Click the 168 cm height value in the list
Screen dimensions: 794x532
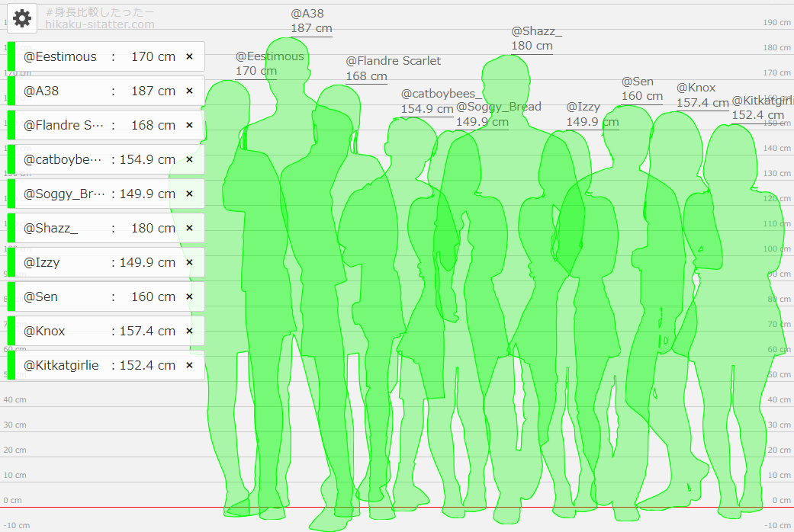[x=153, y=125]
